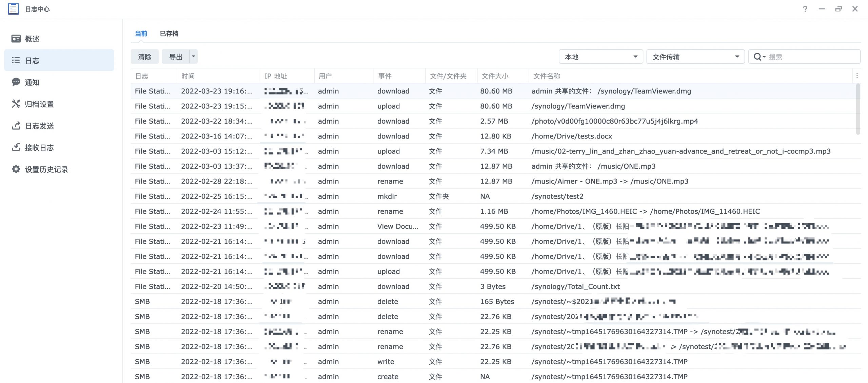
Task: Focus the 搜索 input field
Action: (814, 57)
